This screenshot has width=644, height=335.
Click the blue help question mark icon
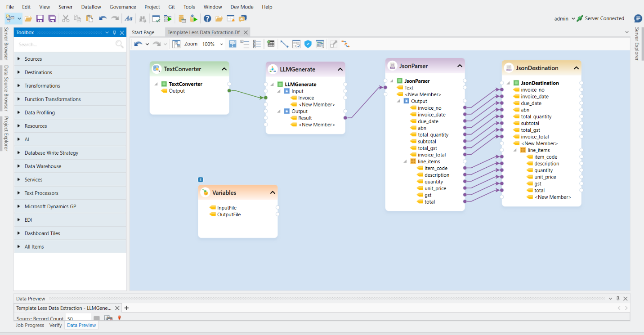coord(207,18)
